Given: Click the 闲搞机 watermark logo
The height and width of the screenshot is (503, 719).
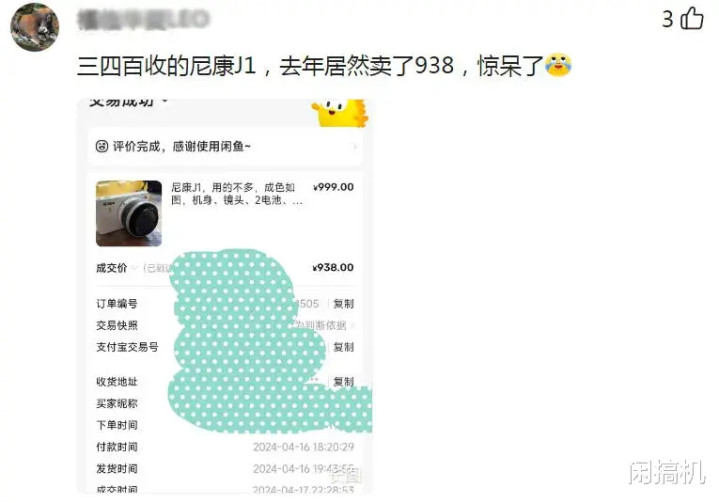Looking at the screenshot, I should tap(667, 471).
